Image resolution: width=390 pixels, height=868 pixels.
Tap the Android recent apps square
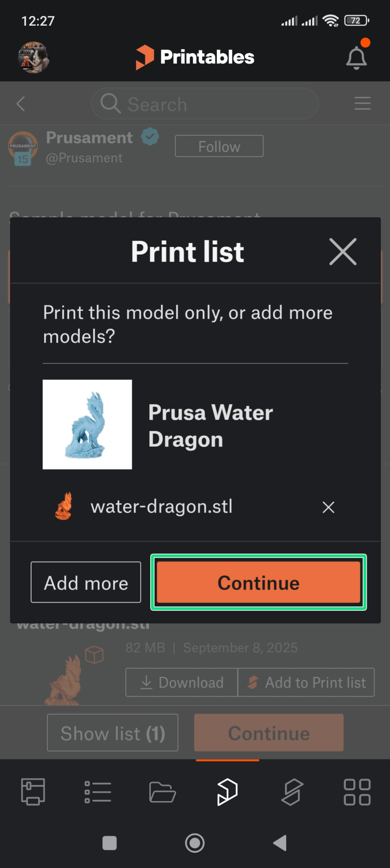109,843
